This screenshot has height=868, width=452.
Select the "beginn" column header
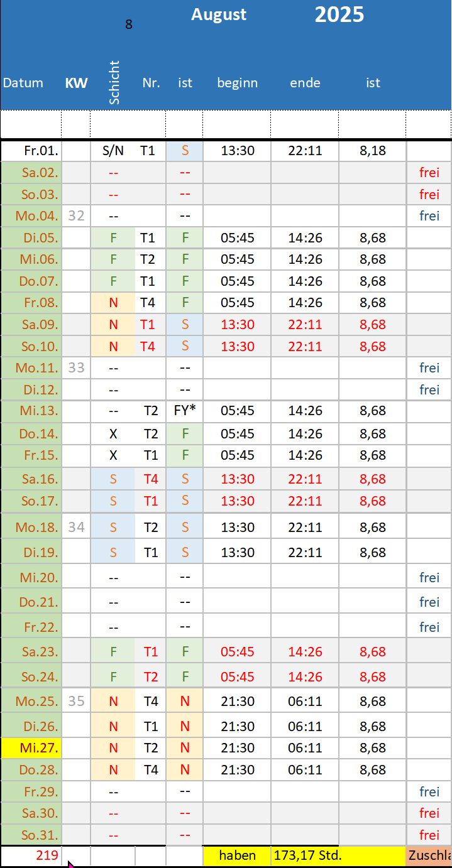click(237, 83)
